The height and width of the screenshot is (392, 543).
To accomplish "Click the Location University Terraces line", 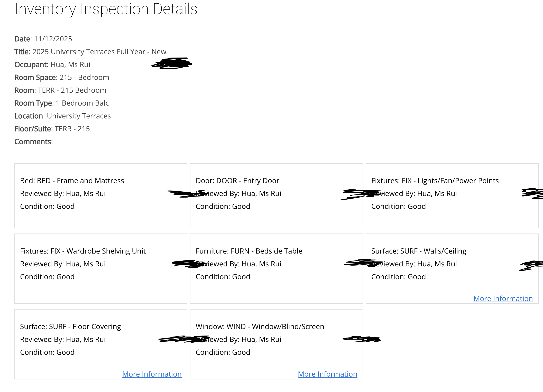I will coord(62,116).
